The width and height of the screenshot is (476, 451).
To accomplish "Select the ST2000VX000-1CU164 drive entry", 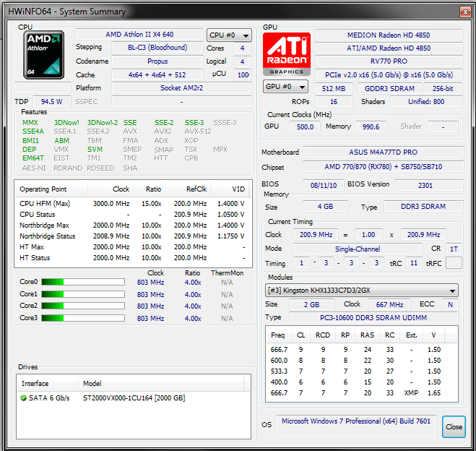I will (x=134, y=398).
